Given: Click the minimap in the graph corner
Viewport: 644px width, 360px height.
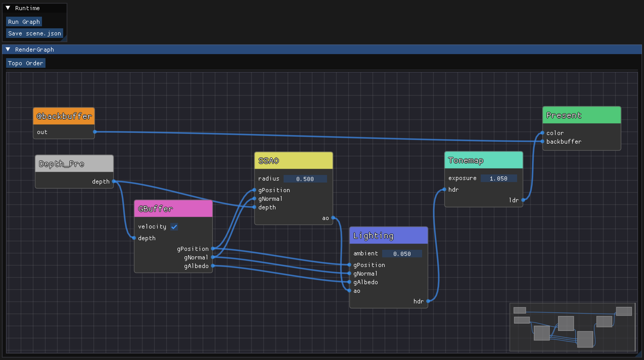Looking at the screenshot, I should coord(572,327).
